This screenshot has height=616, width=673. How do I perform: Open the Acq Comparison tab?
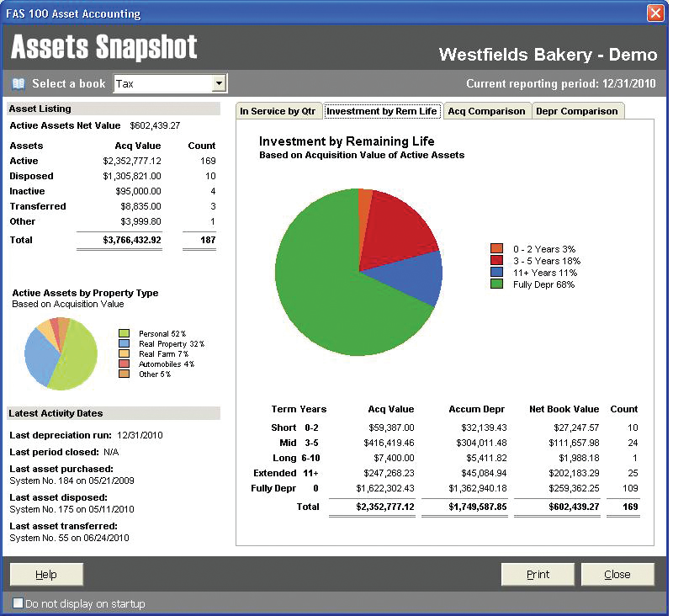(x=487, y=111)
